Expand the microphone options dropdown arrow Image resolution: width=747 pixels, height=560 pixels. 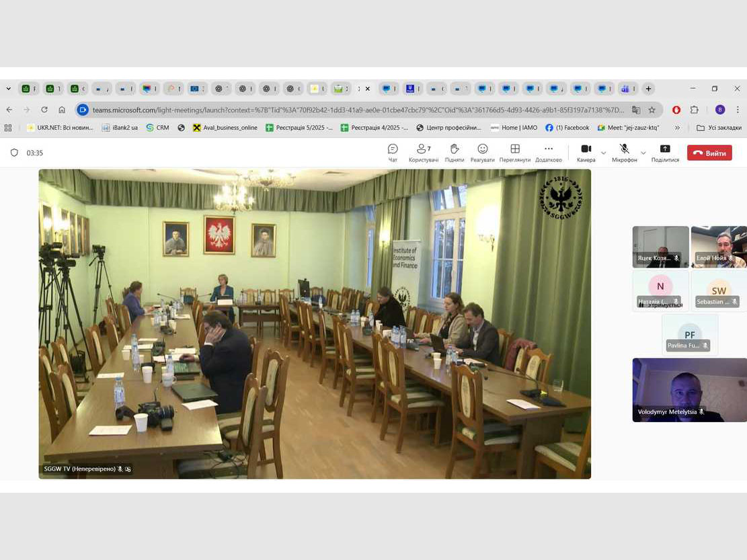643,153
